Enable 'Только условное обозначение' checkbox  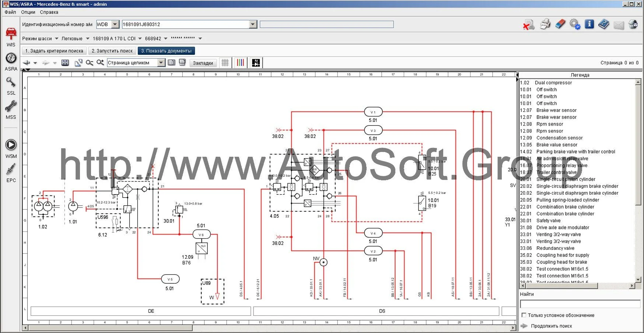tap(524, 315)
